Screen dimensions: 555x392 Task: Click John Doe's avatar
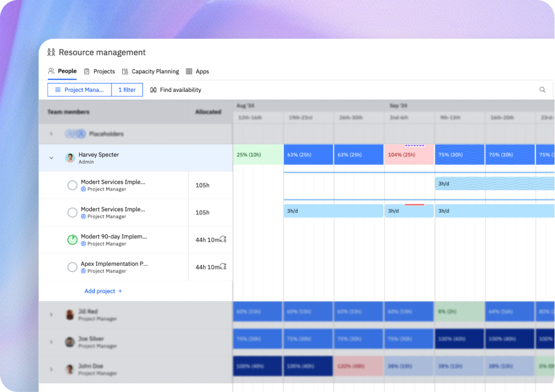click(x=70, y=369)
